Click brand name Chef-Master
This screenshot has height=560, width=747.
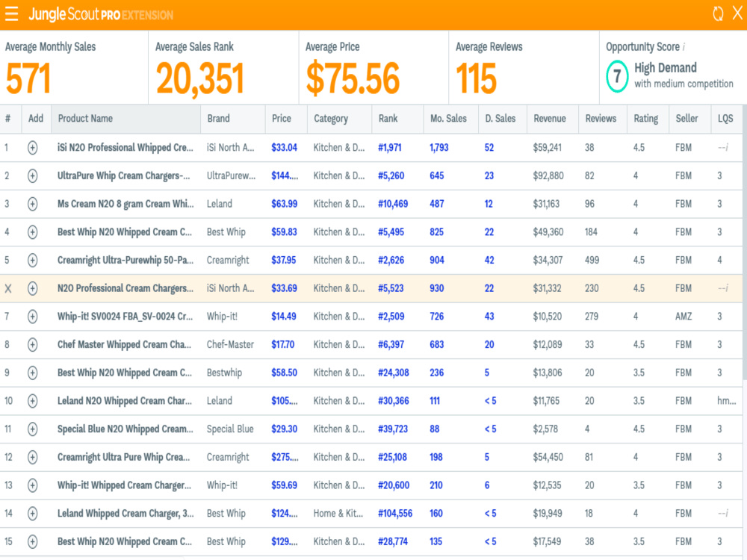(x=230, y=344)
